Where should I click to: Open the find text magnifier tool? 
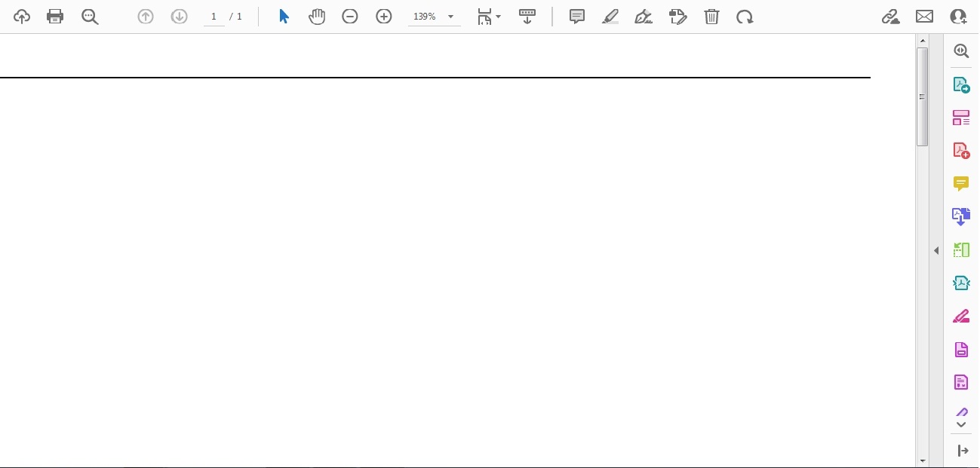pos(90,17)
